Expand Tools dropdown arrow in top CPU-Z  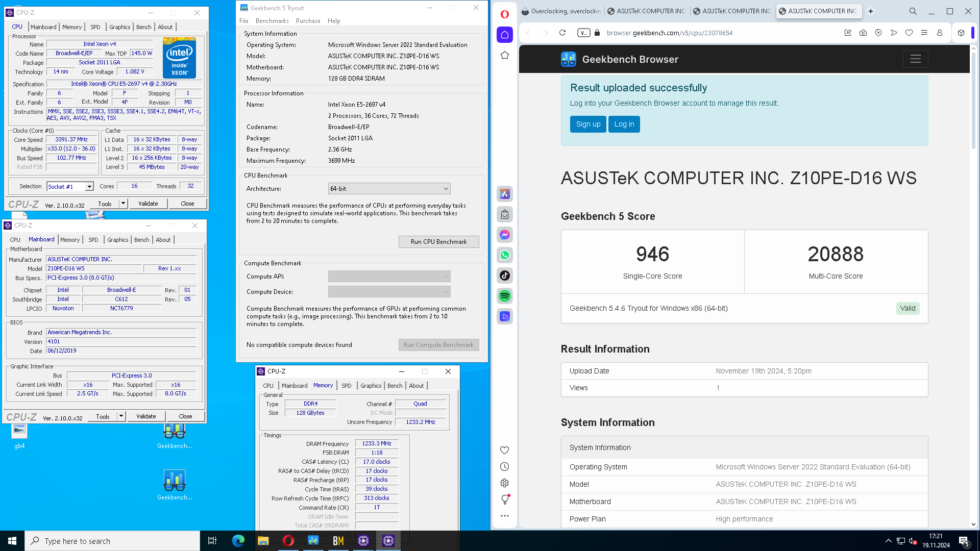tap(123, 204)
